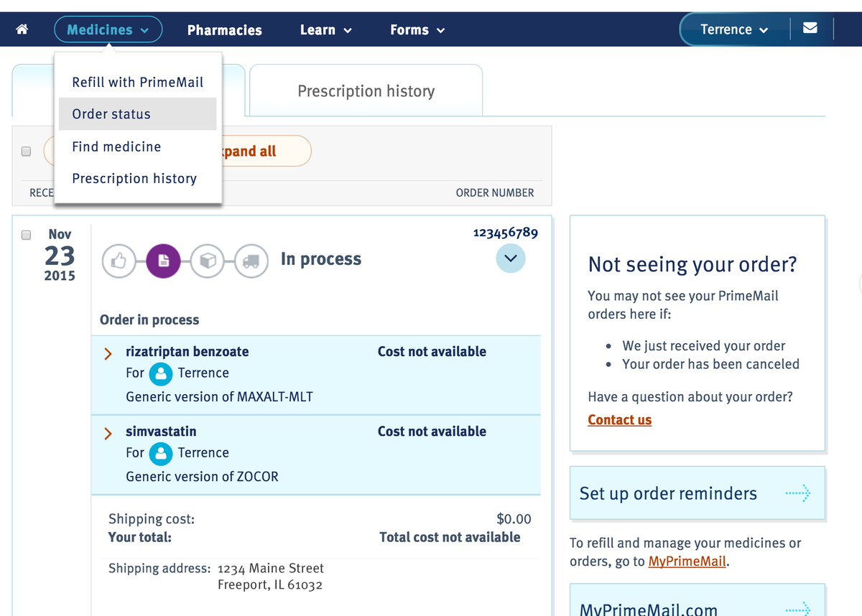Open Pharmacies in the navigation bar
The image size is (862, 616).
pyautogui.click(x=225, y=30)
